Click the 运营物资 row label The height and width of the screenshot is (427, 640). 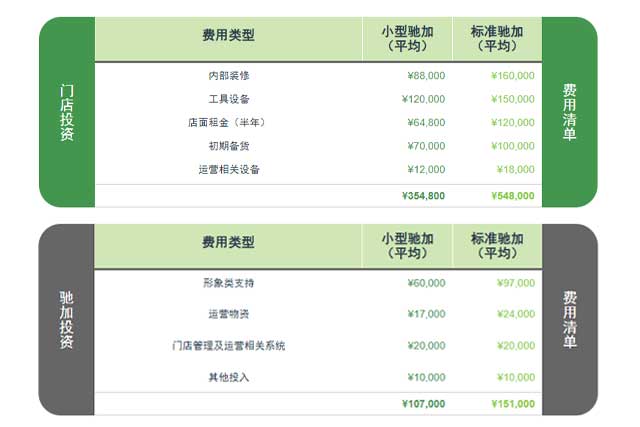point(228,314)
